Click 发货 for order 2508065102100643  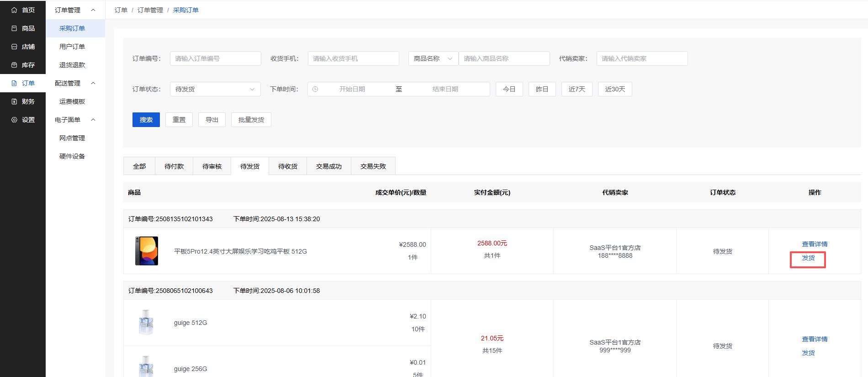[808, 353]
